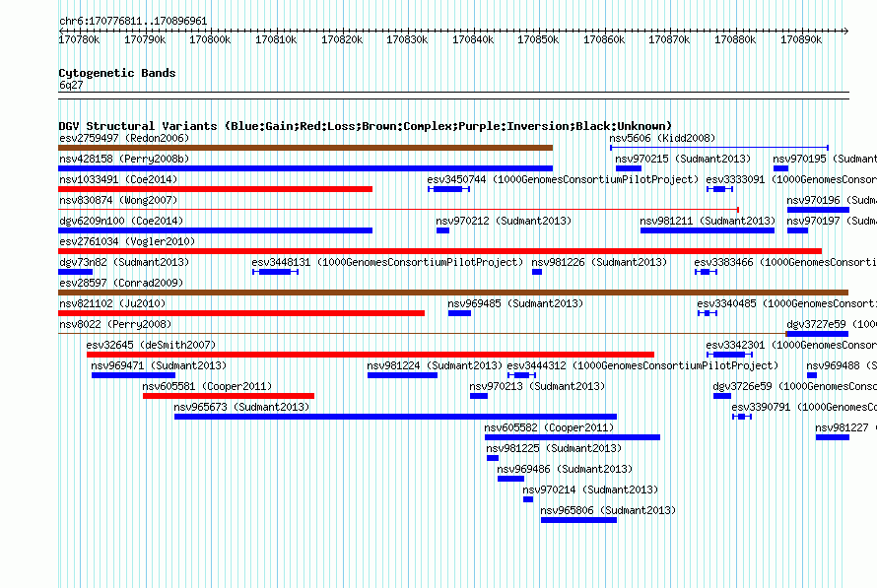Select the nsv5606 (Kidd2008) variant label
The image size is (877, 588).
tap(662, 138)
